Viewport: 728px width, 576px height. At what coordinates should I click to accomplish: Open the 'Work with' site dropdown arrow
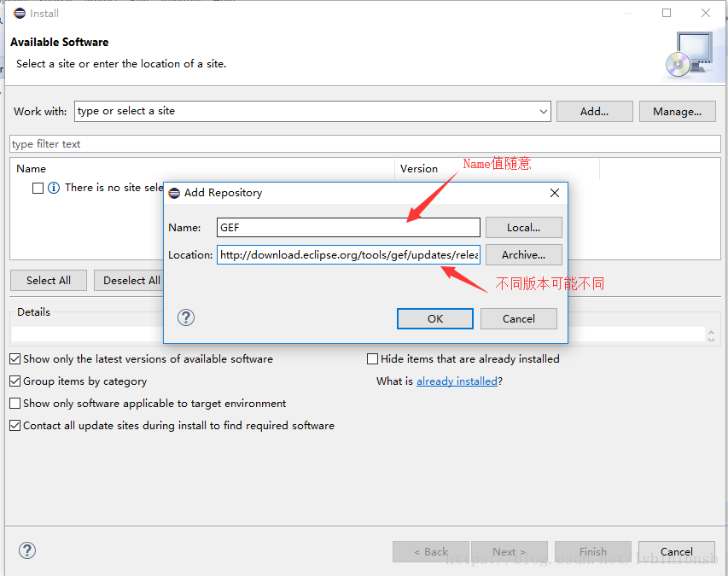coord(543,112)
